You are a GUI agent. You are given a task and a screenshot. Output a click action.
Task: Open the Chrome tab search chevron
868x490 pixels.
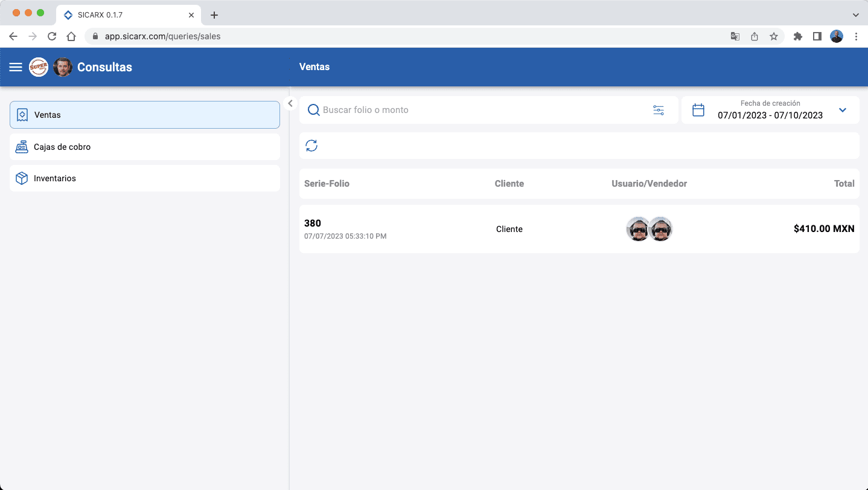855,15
